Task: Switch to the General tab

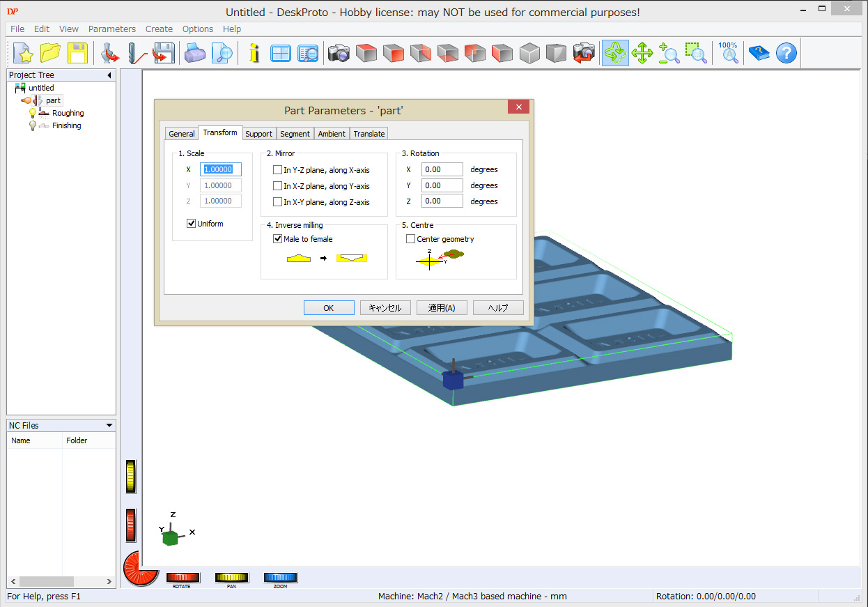Action: tap(182, 134)
